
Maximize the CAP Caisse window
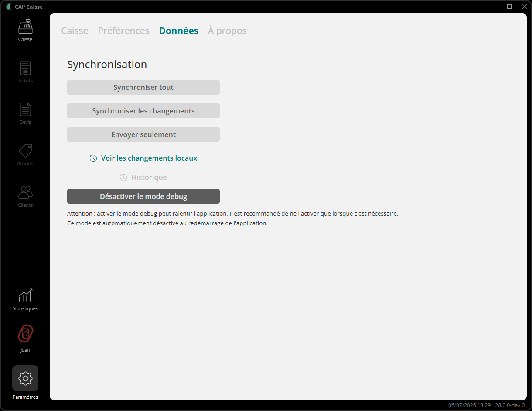[x=509, y=7]
